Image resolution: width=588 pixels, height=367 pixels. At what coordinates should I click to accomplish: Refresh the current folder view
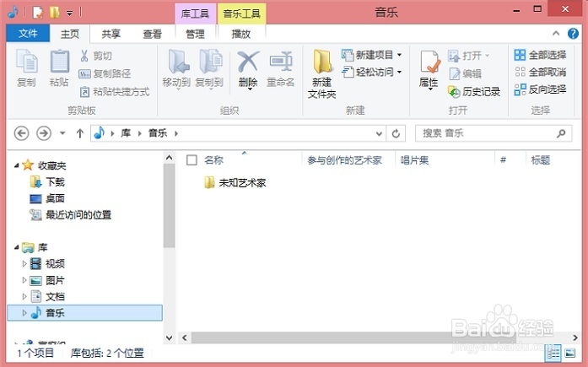pos(396,133)
